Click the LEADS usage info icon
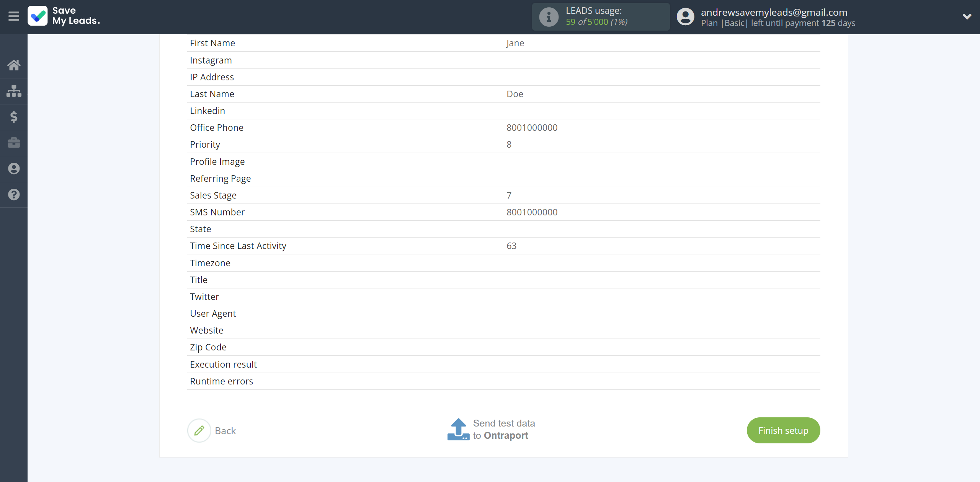980x482 pixels. [549, 17]
